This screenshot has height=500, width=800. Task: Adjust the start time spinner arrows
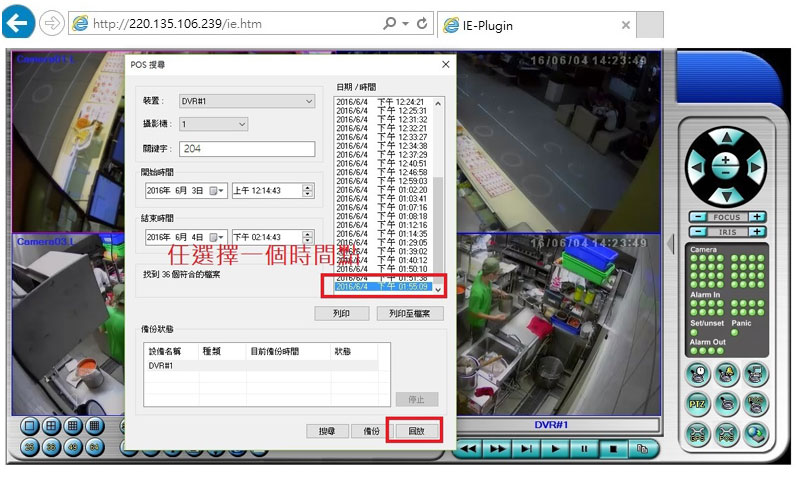pos(308,191)
